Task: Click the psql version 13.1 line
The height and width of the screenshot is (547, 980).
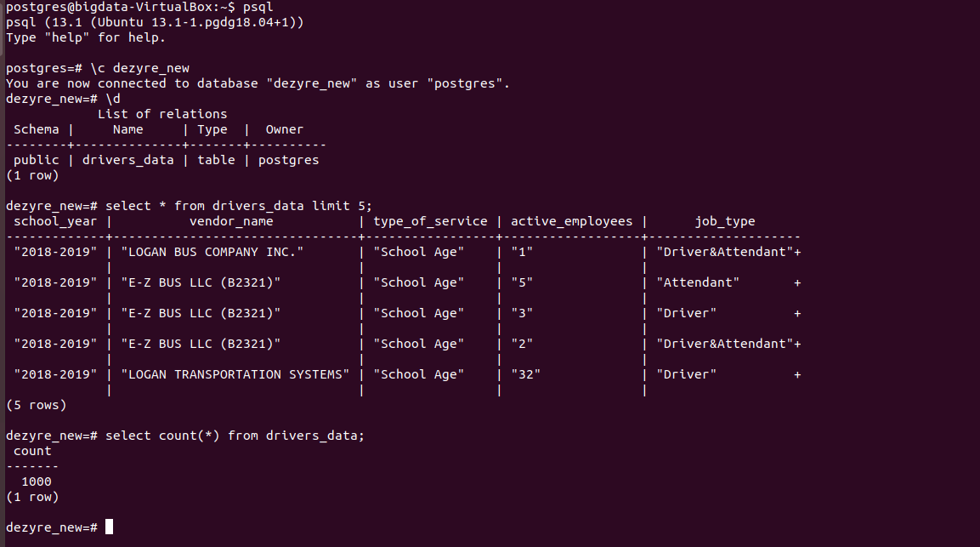Action: point(156,22)
